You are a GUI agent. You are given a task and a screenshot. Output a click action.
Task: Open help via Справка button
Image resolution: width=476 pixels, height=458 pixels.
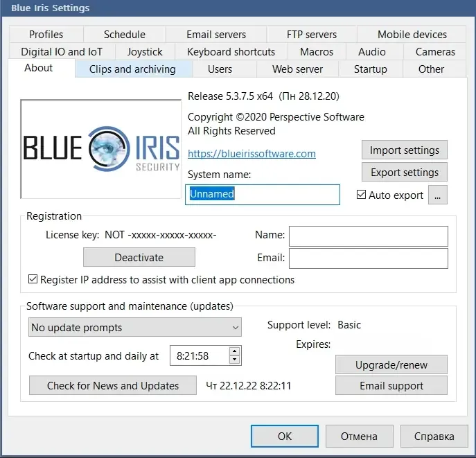[434, 436]
